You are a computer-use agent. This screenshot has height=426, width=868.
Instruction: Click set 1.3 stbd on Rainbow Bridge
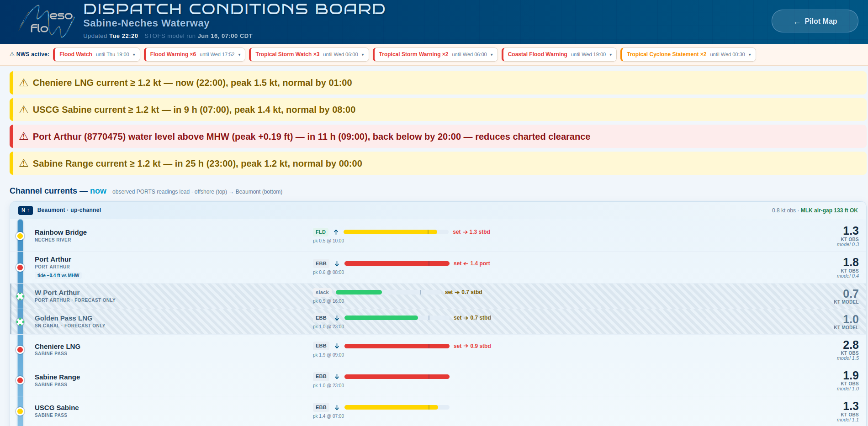471,232
